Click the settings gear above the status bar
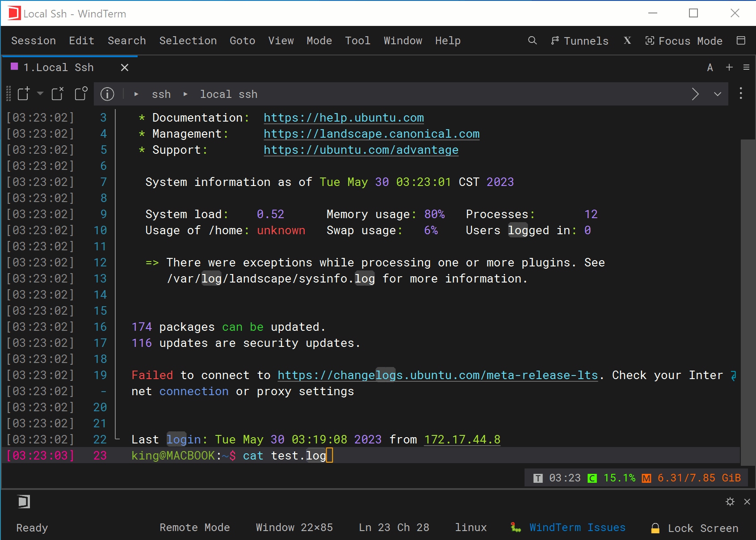 (x=730, y=502)
